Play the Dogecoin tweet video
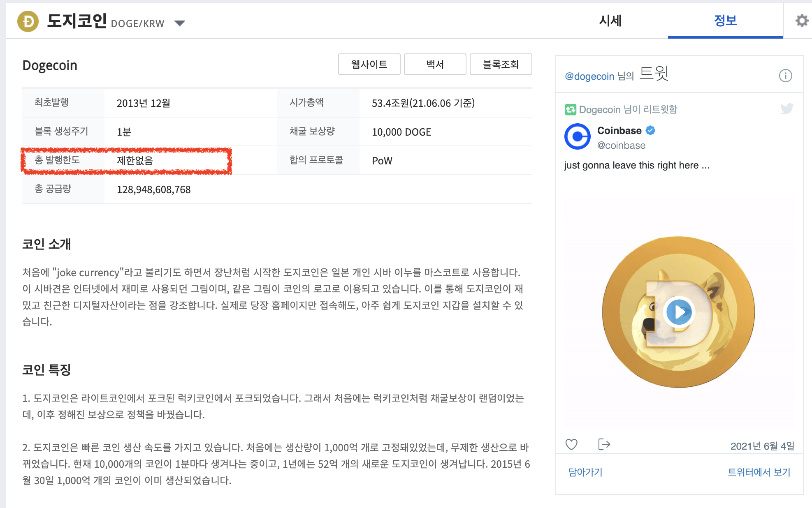The height and width of the screenshot is (508, 812). coord(679,312)
